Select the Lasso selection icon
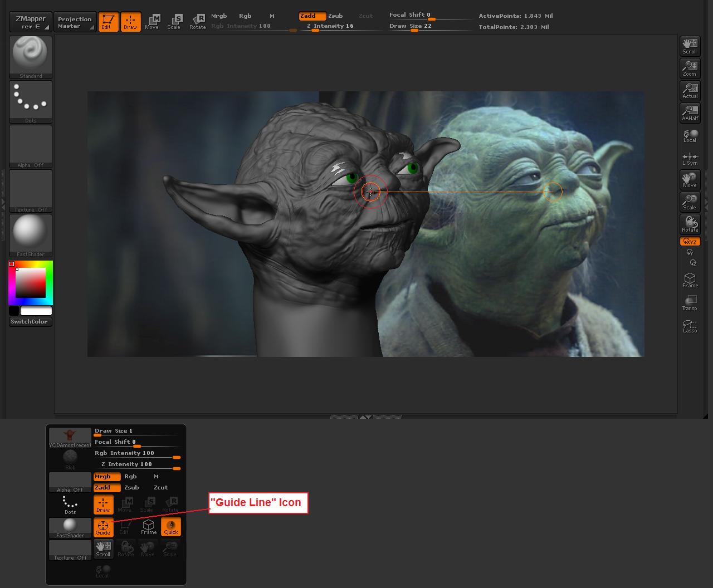This screenshot has height=588, width=713. tap(690, 326)
